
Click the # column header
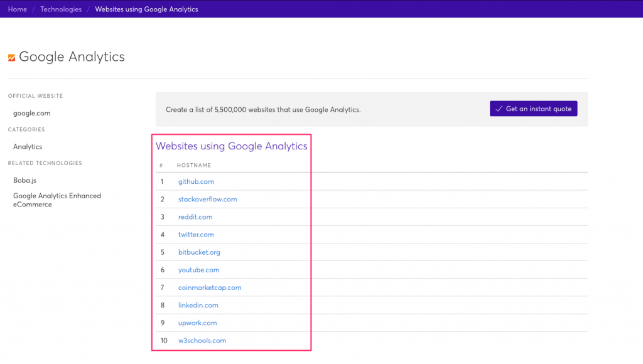(x=161, y=165)
